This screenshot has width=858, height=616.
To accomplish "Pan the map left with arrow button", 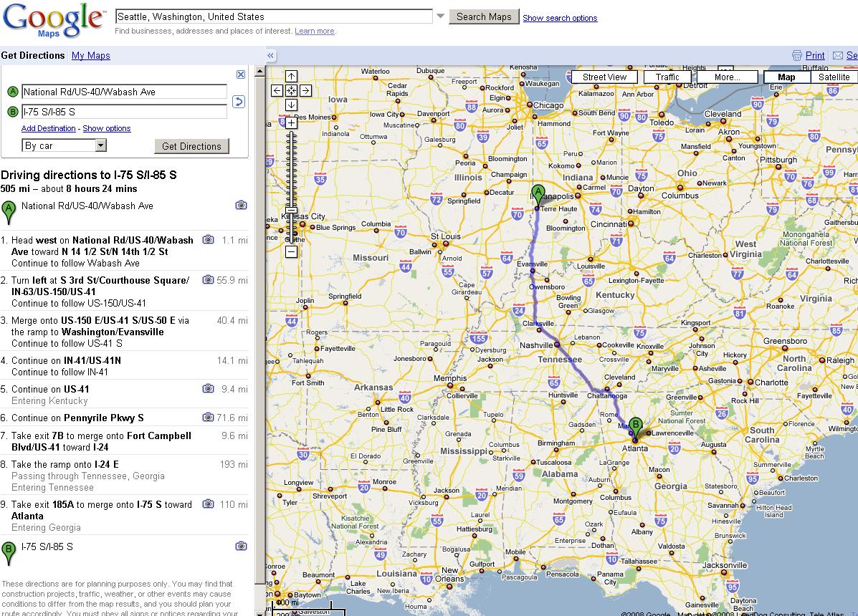I will (x=277, y=90).
